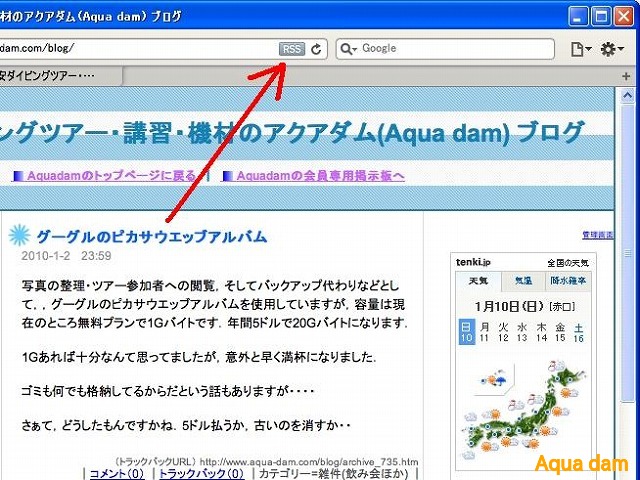Click the RSS feed button in address bar
The width and height of the screenshot is (640, 480).
point(292,49)
